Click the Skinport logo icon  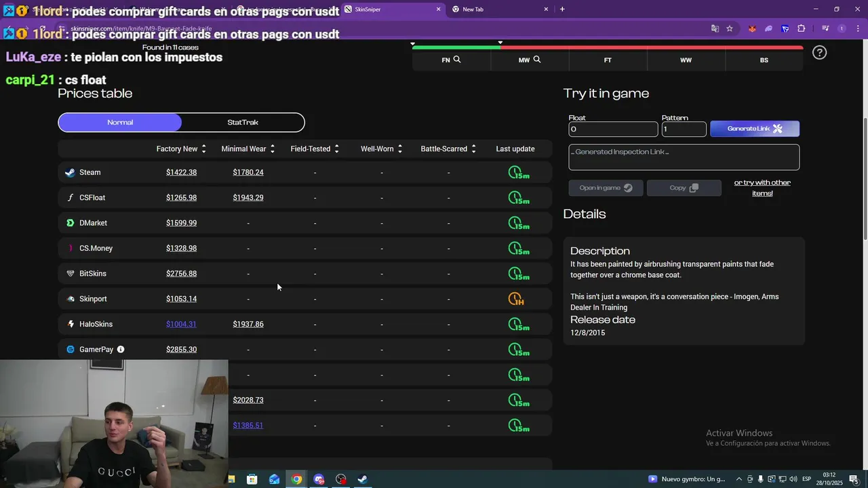(70, 299)
